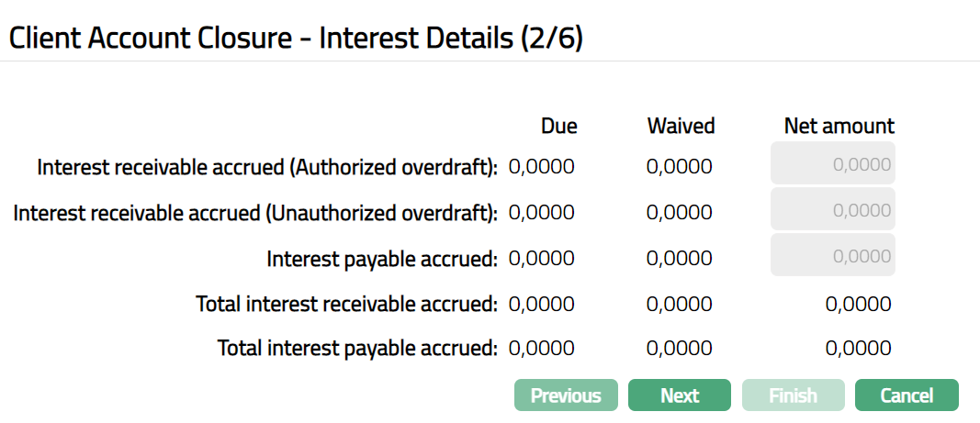This screenshot has height=423, width=980.
Task: Click the Due column header
Action: tap(558, 126)
